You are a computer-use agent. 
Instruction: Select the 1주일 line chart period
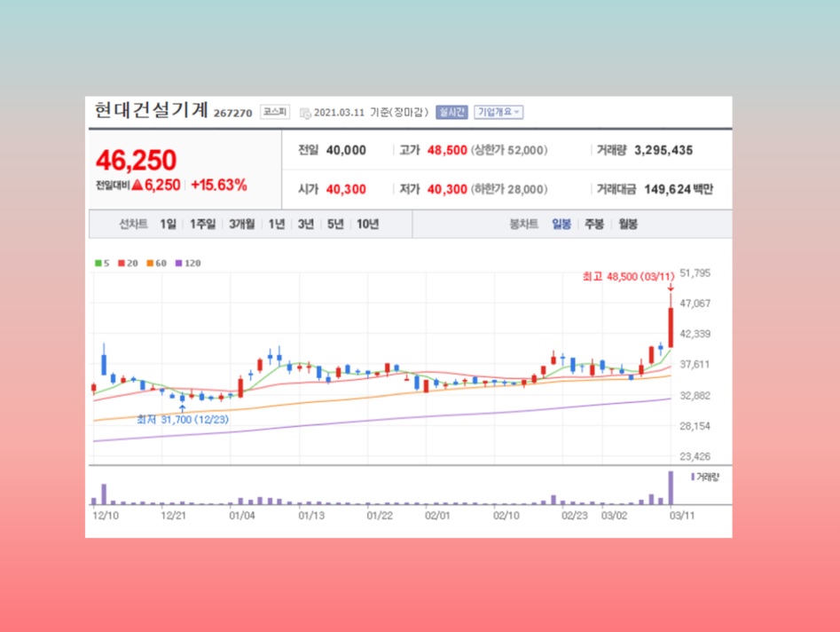(202, 224)
